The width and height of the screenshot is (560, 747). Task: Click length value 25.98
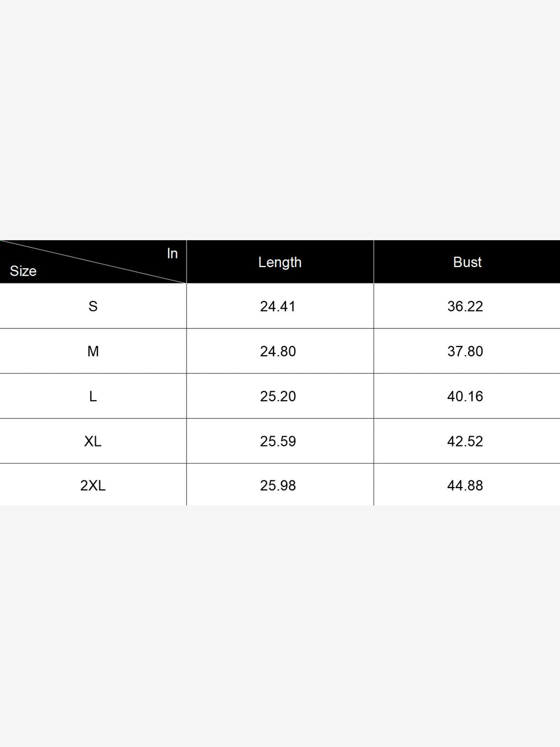278,485
